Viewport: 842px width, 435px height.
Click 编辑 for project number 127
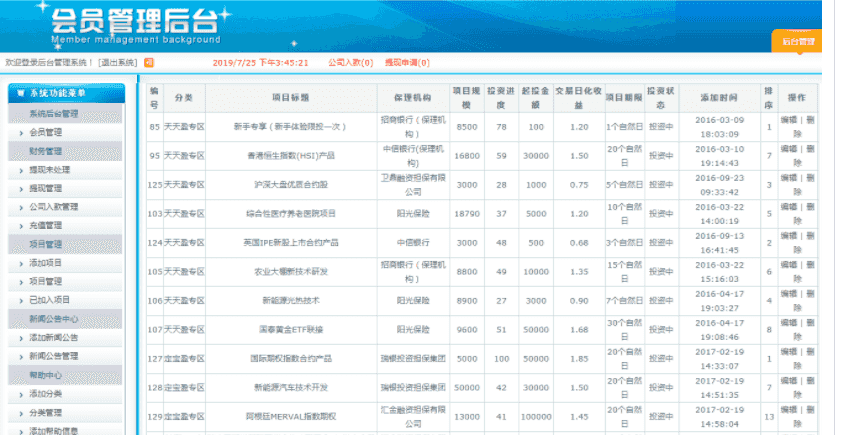point(788,352)
